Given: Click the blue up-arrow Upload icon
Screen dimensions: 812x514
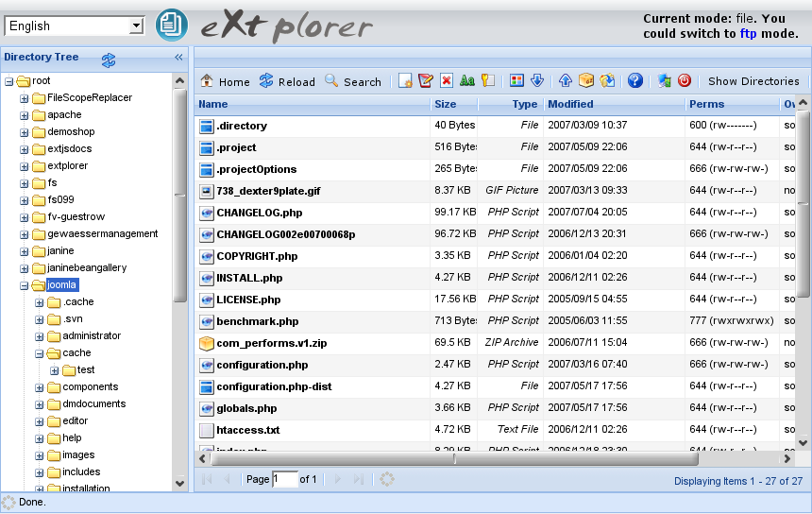Looking at the screenshot, I should 566,81.
